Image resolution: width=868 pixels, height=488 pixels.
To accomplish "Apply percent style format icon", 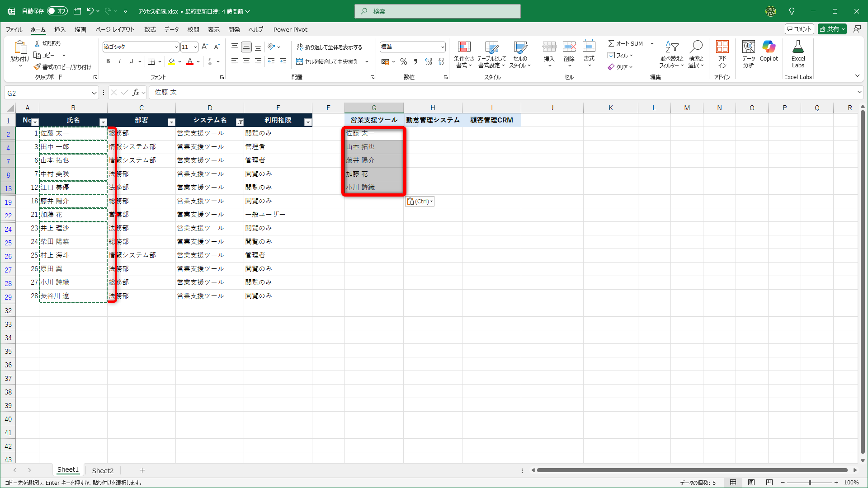I will point(404,61).
